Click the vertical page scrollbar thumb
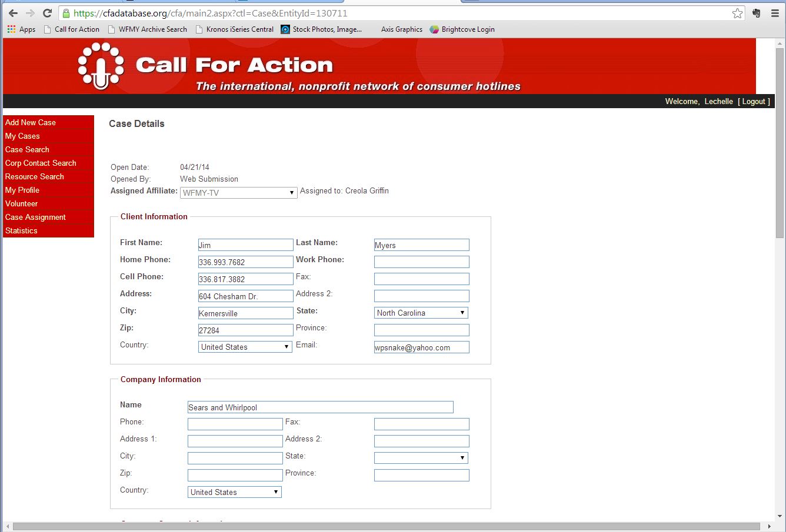The image size is (786, 532). [x=780, y=142]
